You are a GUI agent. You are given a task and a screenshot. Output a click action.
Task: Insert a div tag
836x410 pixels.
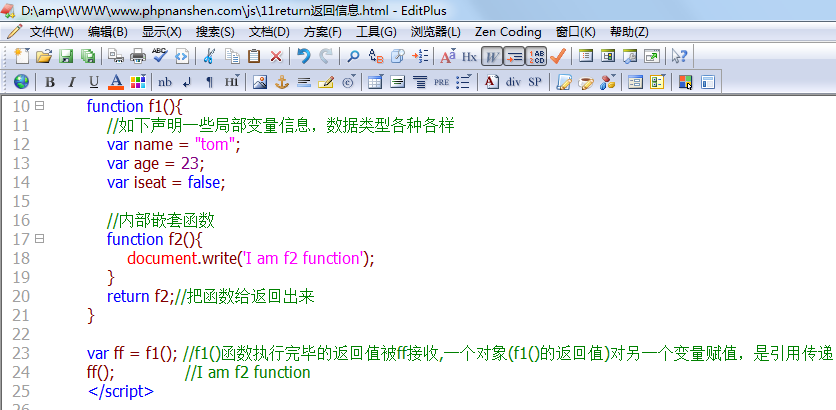coord(513,82)
